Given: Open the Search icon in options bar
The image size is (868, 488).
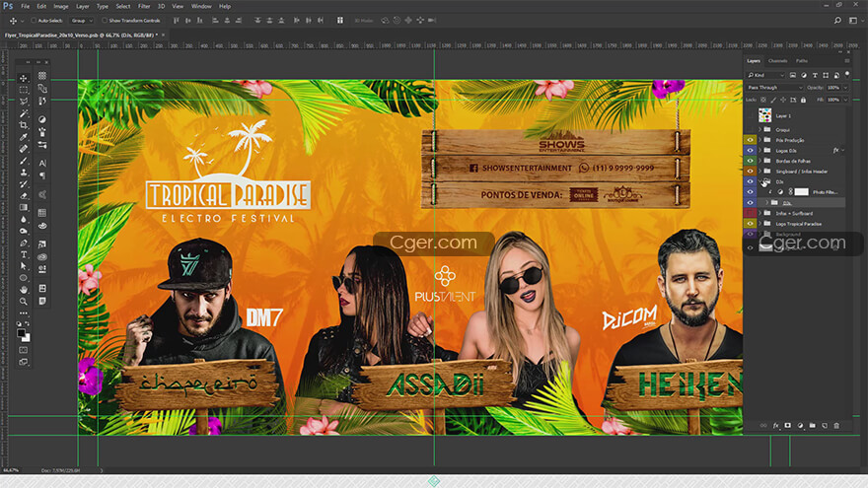Looking at the screenshot, I should [x=837, y=21].
